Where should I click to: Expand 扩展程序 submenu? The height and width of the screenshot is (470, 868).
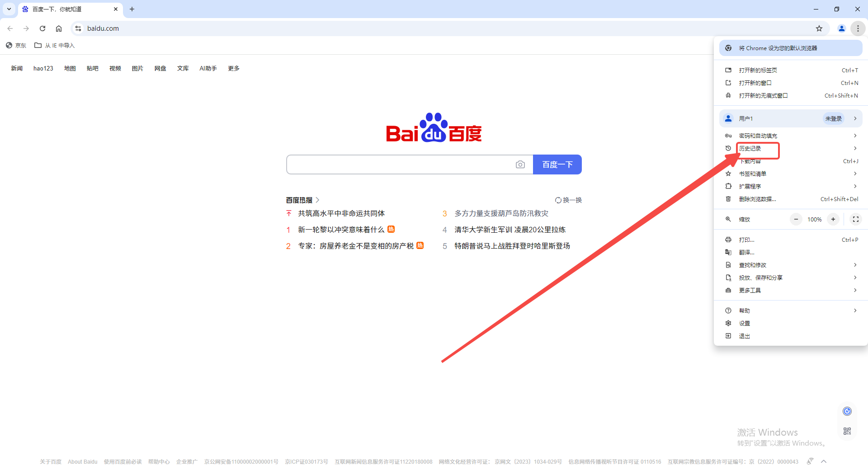(x=791, y=186)
